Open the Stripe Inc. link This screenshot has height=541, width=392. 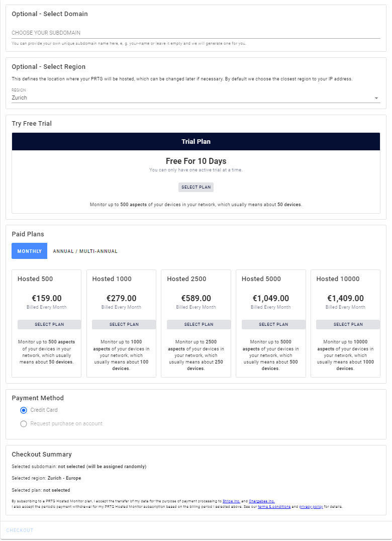tap(231, 501)
